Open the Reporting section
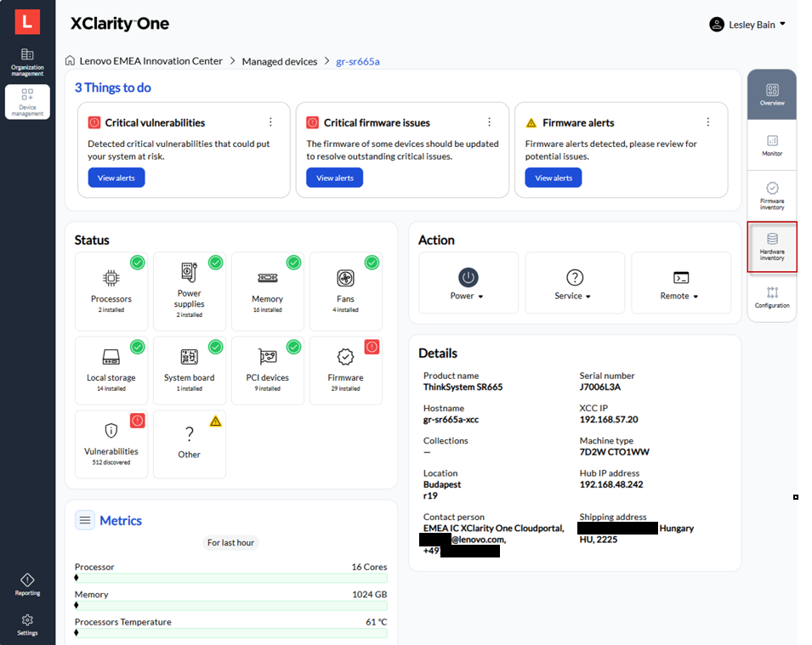This screenshot has width=812, height=645. 27,585
